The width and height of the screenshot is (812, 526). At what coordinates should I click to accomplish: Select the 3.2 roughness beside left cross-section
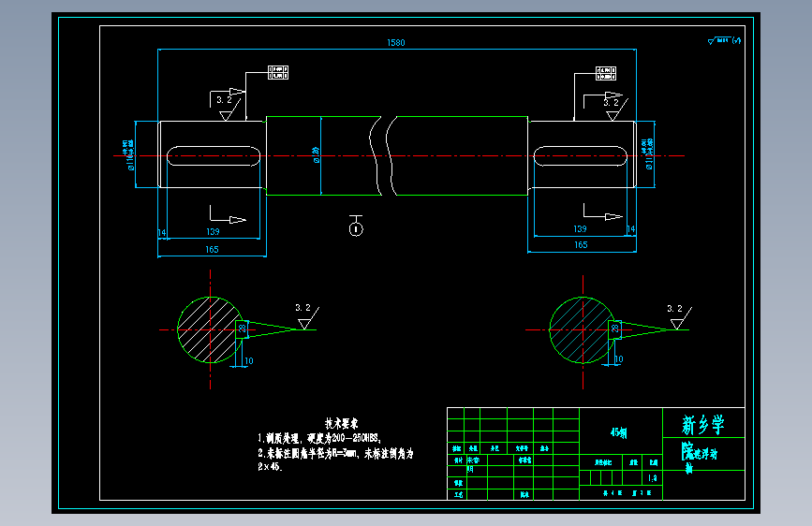point(303,308)
